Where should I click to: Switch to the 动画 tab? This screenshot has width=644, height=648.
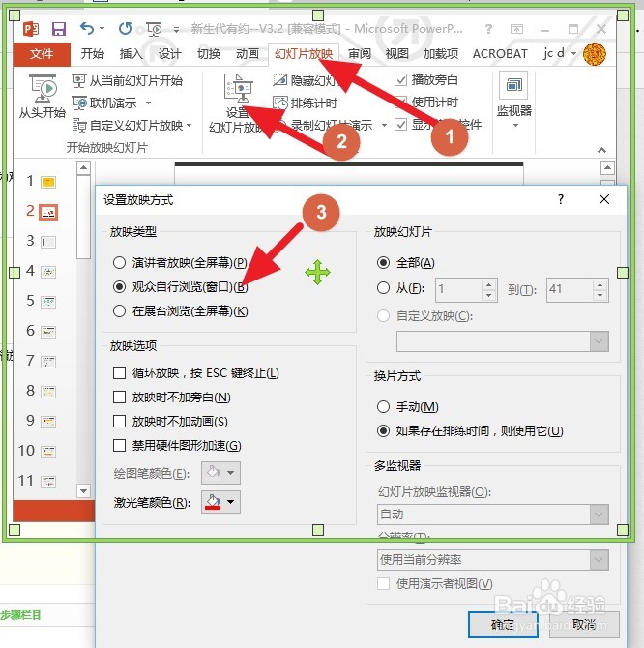248,54
